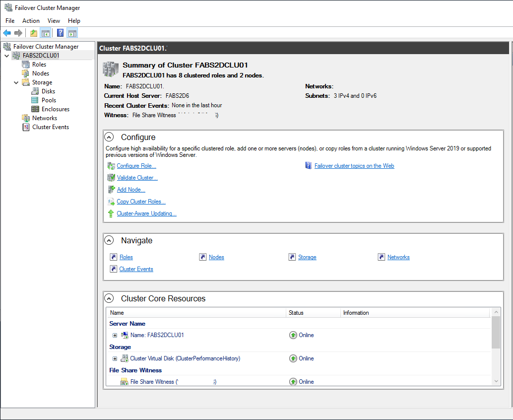The height and width of the screenshot is (420, 513).
Task: Click the Cluster-Aware Updating green arrow icon
Action: pos(111,213)
